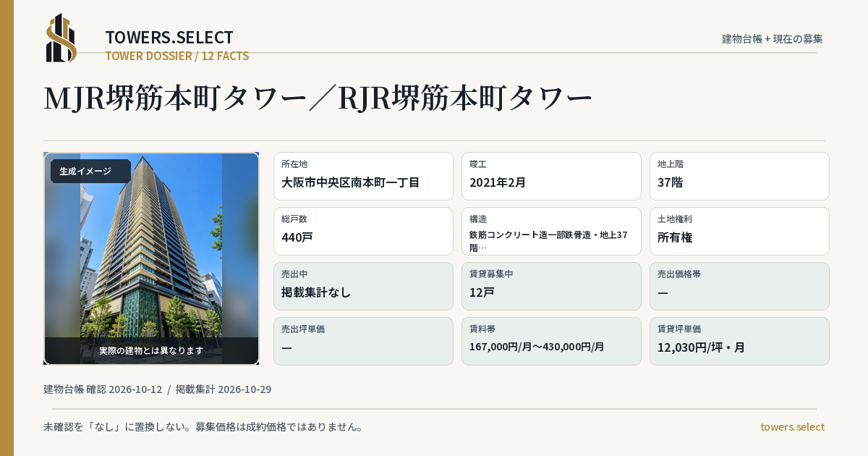
Task: Click the TOWERS.SELECT brand name
Action: tap(169, 38)
